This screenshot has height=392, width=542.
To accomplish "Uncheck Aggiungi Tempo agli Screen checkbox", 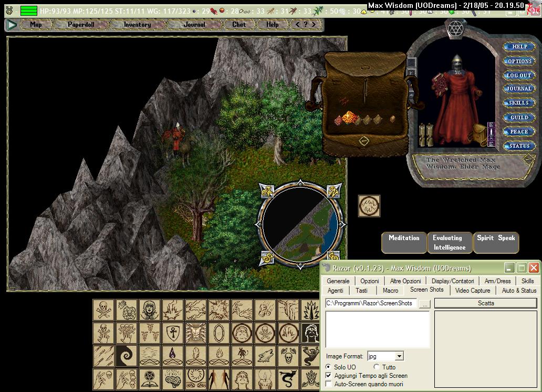I will tap(328, 375).
